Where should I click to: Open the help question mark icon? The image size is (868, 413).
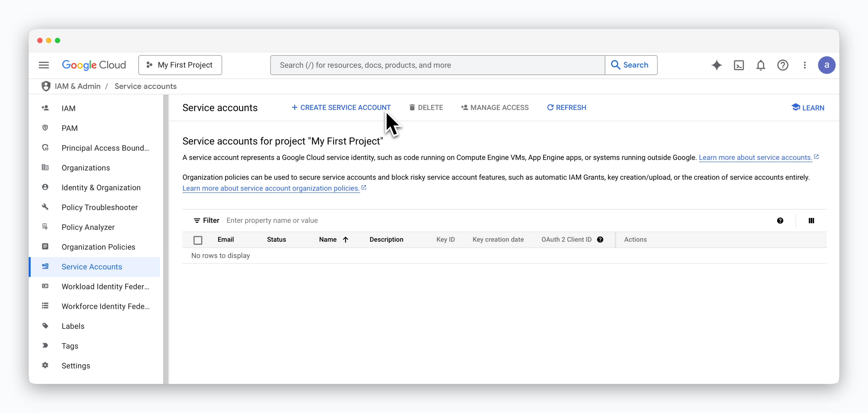pos(782,65)
